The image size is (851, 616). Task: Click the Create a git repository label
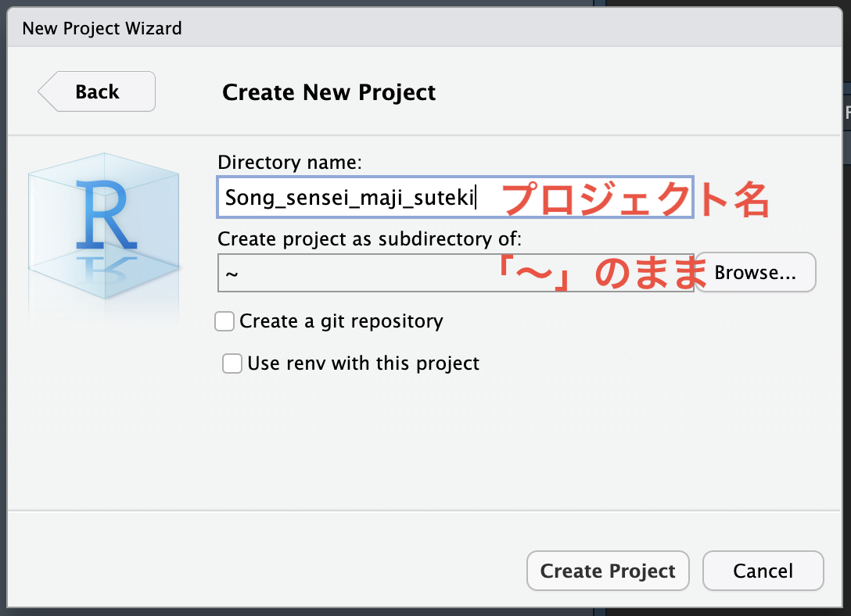click(x=341, y=321)
